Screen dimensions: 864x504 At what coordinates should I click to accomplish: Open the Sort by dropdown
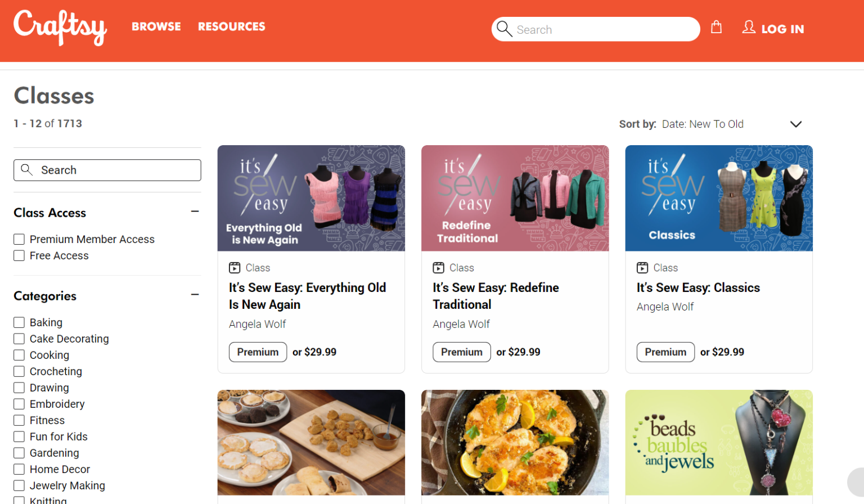[795, 124]
